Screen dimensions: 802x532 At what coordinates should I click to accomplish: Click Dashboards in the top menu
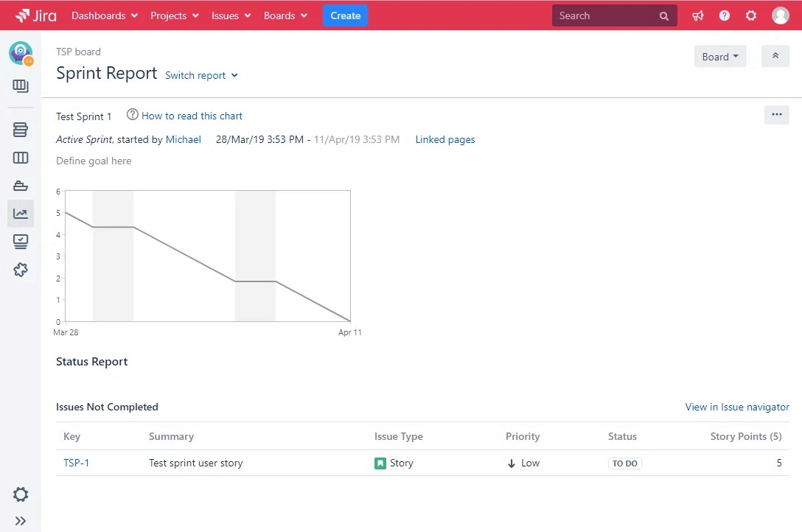tap(99, 15)
